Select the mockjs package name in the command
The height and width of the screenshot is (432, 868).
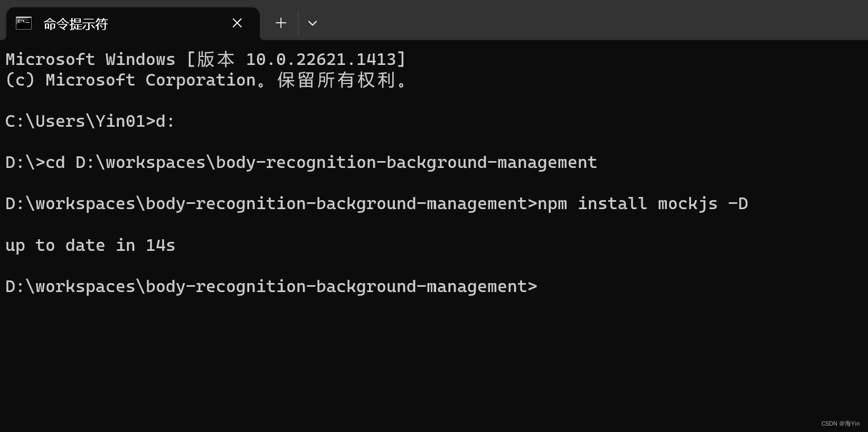coord(687,203)
